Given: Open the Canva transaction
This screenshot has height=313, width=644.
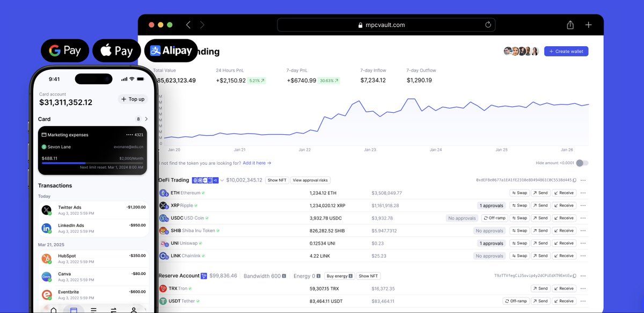Looking at the screenshot, I should (x=93, y=276).
